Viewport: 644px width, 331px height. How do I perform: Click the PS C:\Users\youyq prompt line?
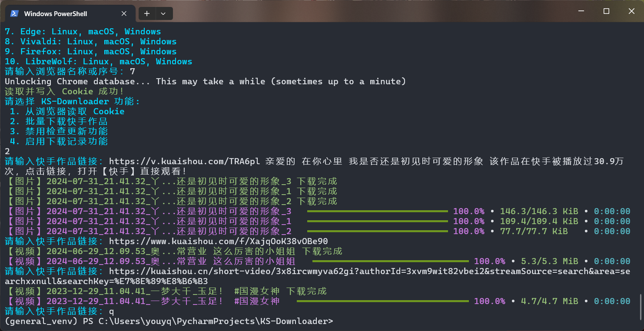(169, 321)
